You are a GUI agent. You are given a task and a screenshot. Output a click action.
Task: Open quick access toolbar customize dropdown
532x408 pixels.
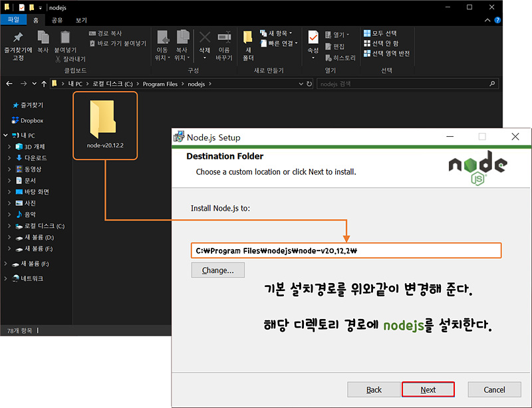[40, 7]
